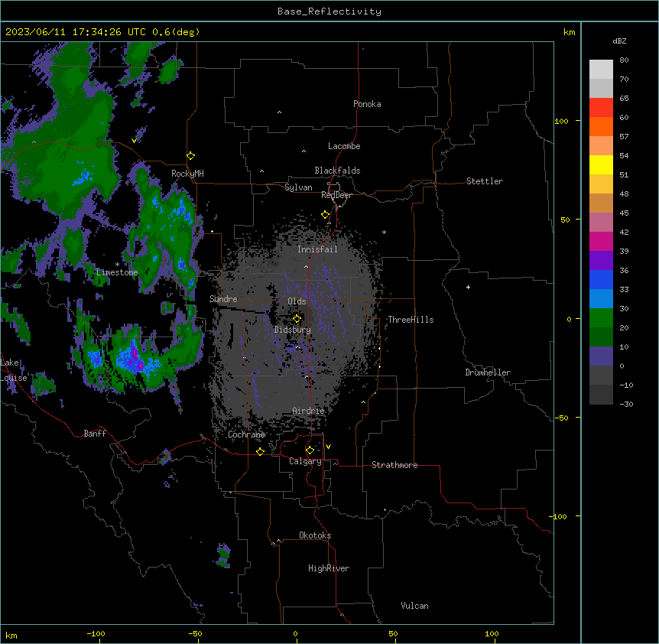659x644 pixels.
Task: Click the Didsbury label
Action: point(293,330)
